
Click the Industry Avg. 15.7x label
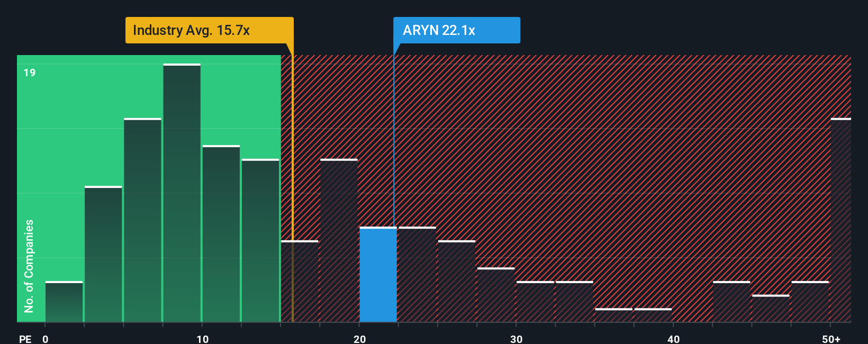[209, 30]
